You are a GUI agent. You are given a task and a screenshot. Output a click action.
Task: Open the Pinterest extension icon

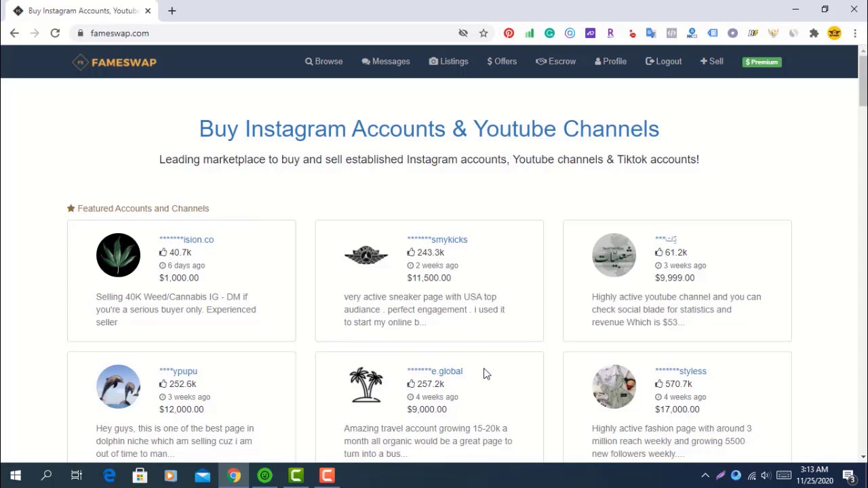click(509, 33)
